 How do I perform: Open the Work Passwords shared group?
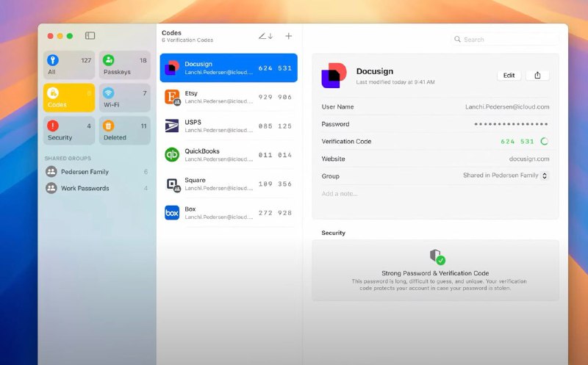pyautogui.click(x=97, y=188)
